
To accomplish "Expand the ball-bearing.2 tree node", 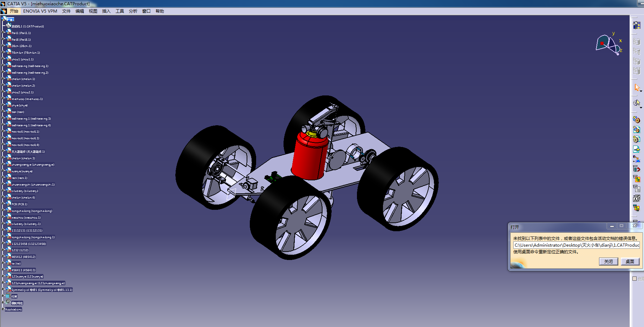I will click(3, 72).
